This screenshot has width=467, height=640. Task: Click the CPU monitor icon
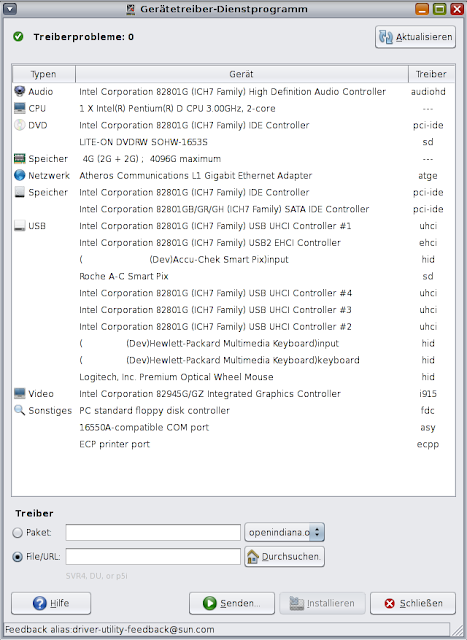(x=19, y=108)
